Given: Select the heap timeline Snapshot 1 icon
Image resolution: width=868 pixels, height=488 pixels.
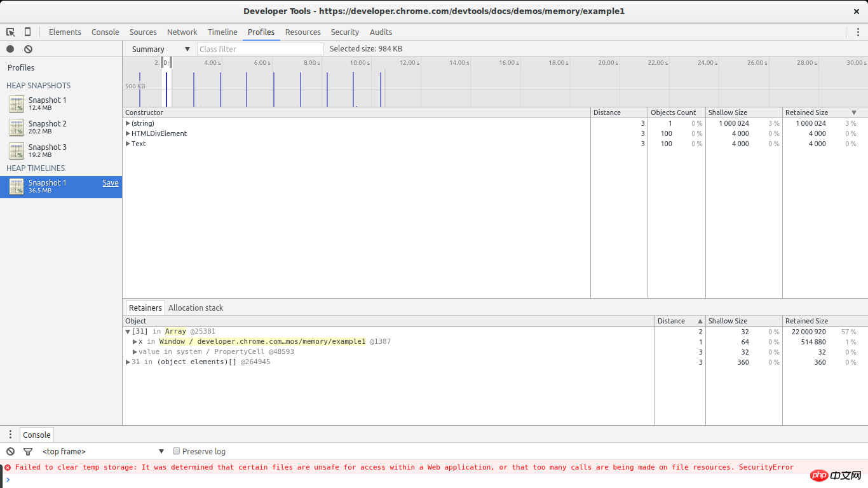Looking at the screenshot, I should point(17,187).
